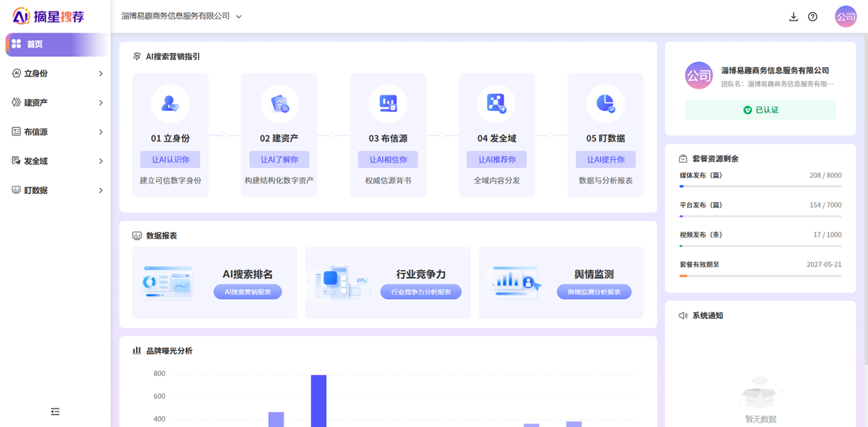Click the 套餐有效期至 progress bar
This screenshot has height=427, width=868.
click(x=760, y=275)
